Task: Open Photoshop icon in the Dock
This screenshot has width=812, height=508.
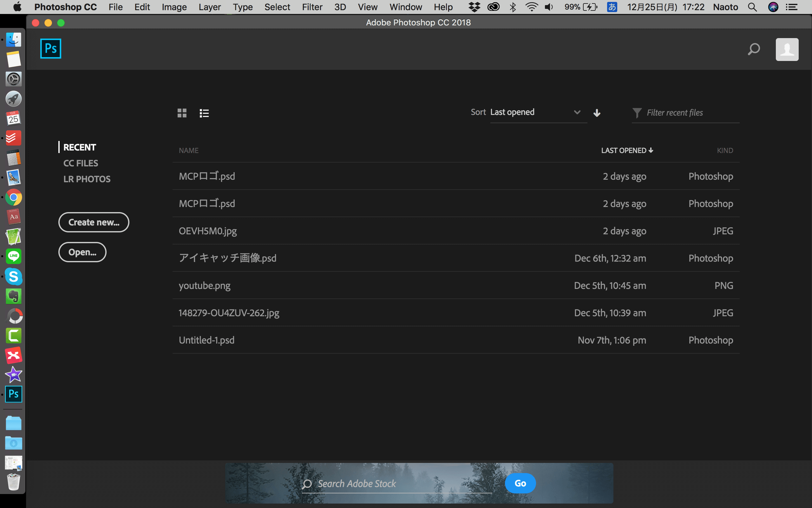Action: tap(13, 394)
